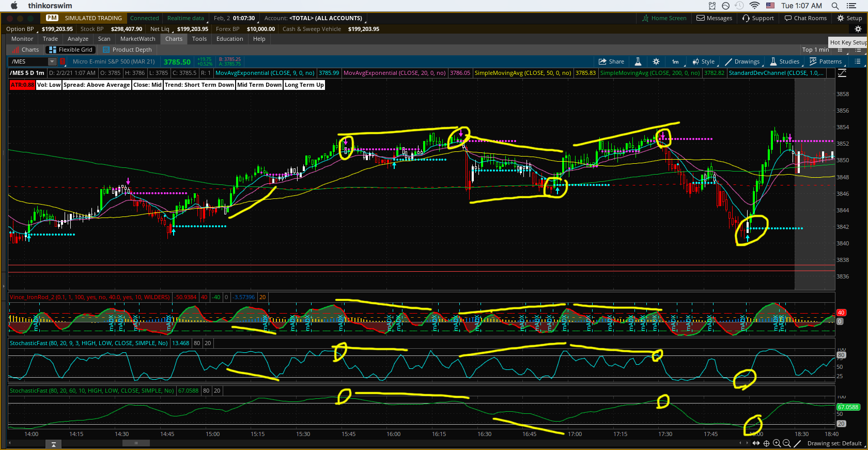Screen dimensions: 868x450
Task: Open the MarketWatch tab
Action: click(x=137, y=39)
